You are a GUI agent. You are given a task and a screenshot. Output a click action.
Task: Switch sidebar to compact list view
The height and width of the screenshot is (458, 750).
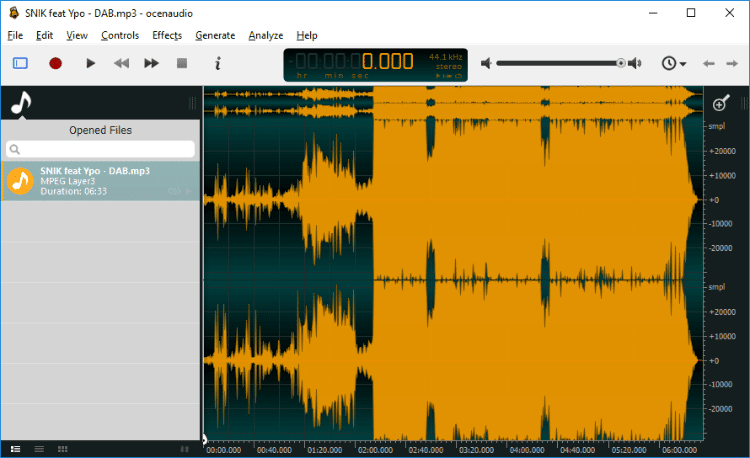(39, 449)
